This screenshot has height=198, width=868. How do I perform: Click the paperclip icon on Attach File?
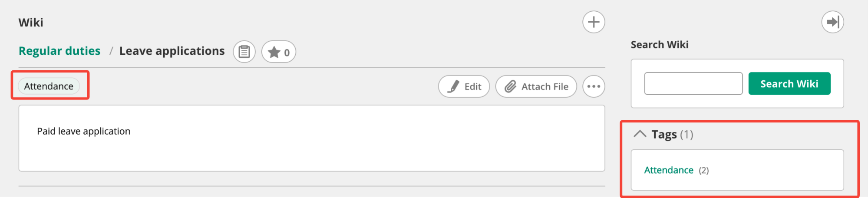click(510, 86)
